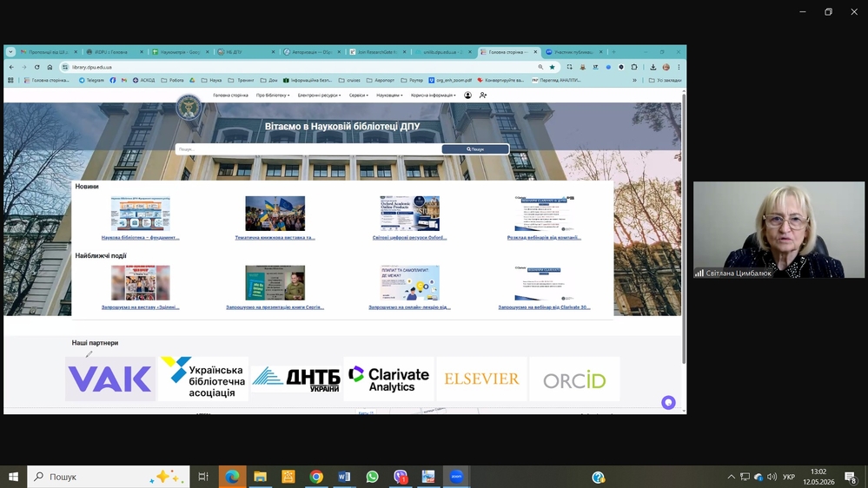Expand the Науковцям dropdown menu
The width and height of the screenshot is (868, 488).
pyautogui.click(x=389, y=96)
